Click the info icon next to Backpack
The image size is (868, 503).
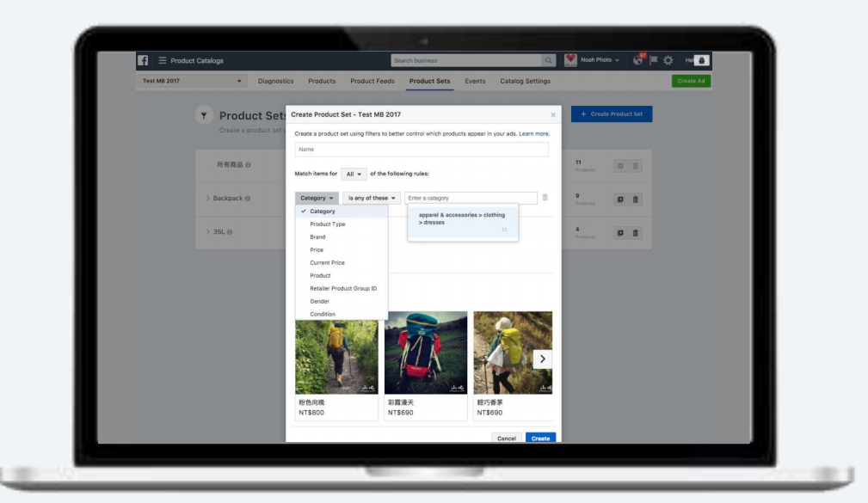[x=248, y=199]
